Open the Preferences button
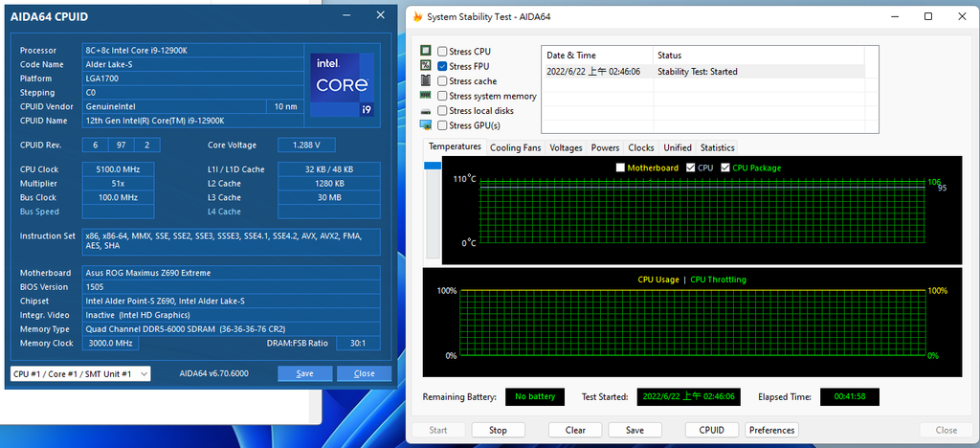This screenshot has width=980, height=448. [772, 430]
